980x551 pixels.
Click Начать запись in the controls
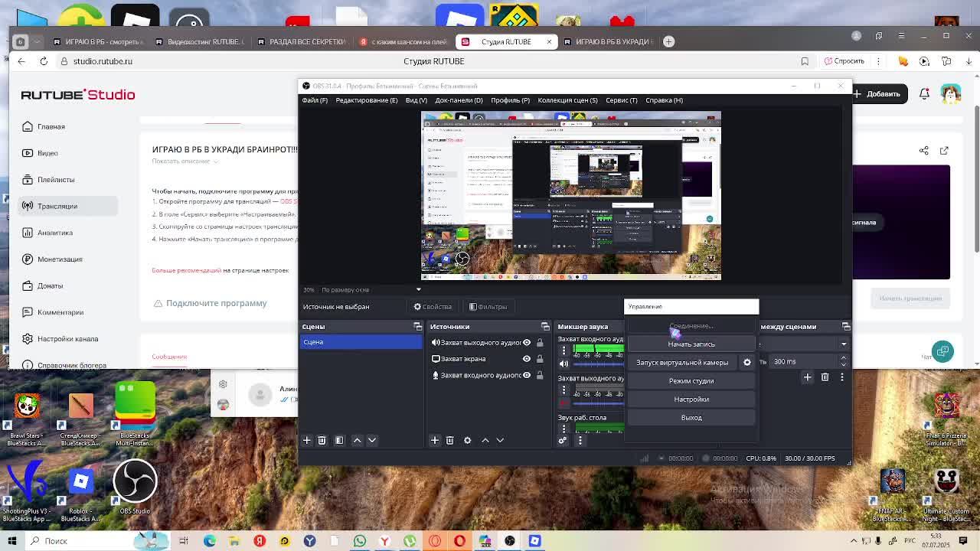coord(691,344)
